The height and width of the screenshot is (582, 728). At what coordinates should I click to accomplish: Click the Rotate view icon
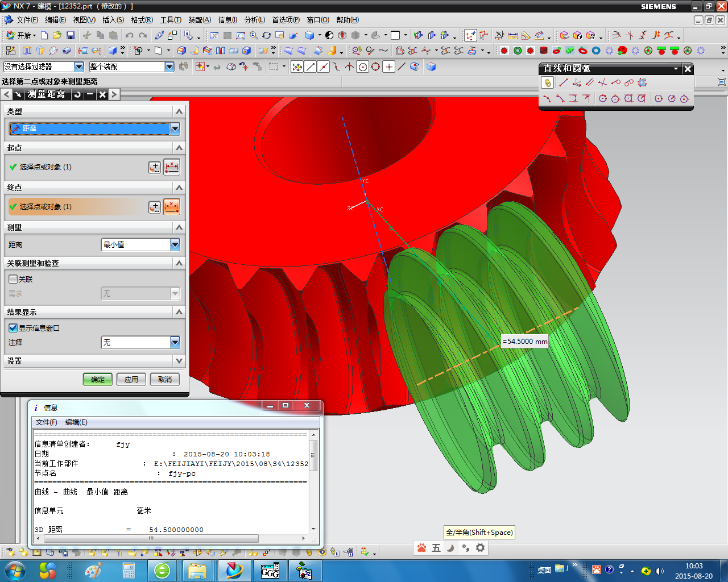point(267,35)
